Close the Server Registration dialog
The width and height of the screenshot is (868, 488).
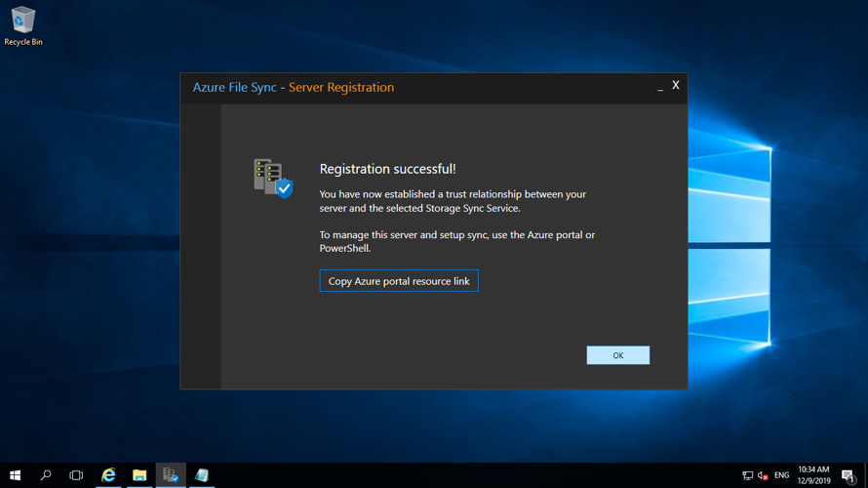coord(676,85)
